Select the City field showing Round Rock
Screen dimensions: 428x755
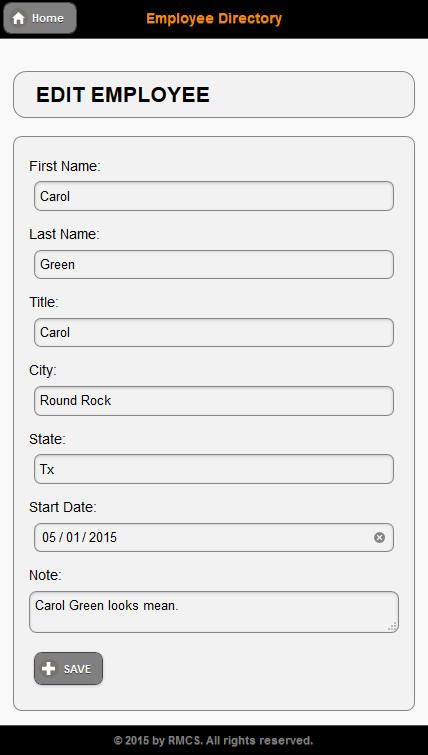[x=214, y=401]
